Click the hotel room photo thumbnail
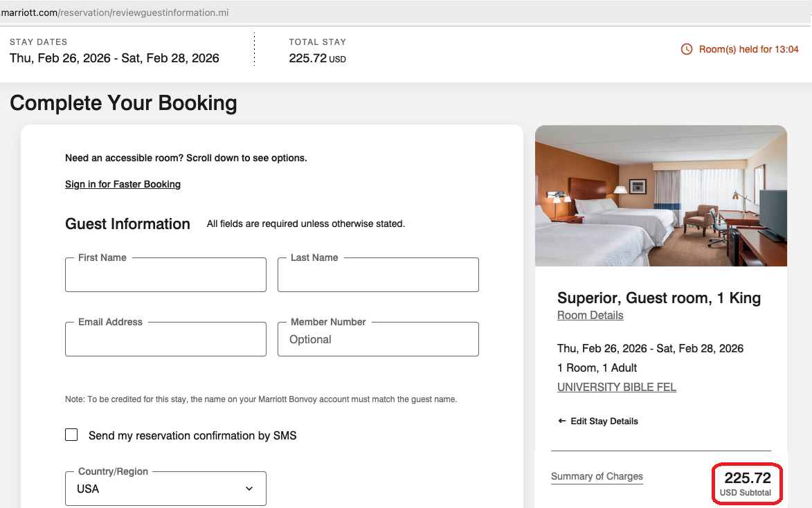Screen dimensions: 812x508 [660, 196]
